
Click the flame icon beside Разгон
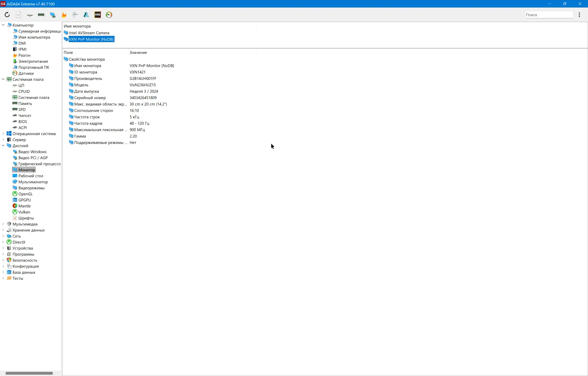(x=15, y=55)
